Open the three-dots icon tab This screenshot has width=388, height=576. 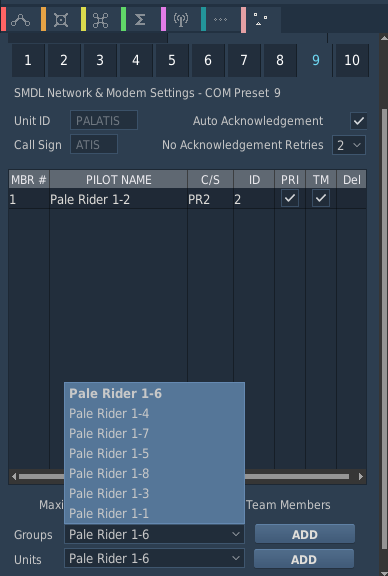pyautogui.click(x=220, y=19)
